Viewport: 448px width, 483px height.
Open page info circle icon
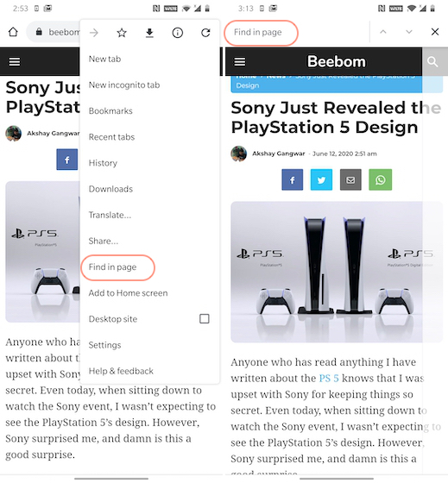tap(177, 33)
